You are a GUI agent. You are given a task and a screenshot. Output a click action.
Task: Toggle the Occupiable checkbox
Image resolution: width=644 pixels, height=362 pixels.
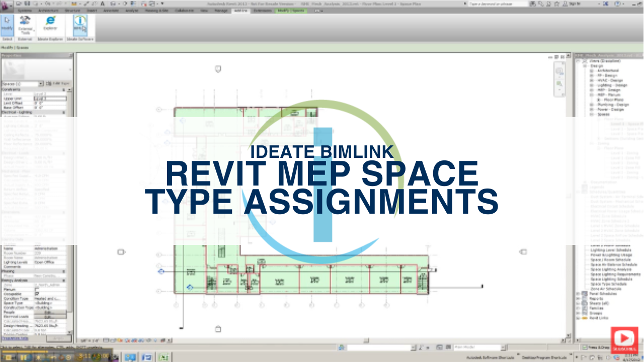(x=36, y=294)
